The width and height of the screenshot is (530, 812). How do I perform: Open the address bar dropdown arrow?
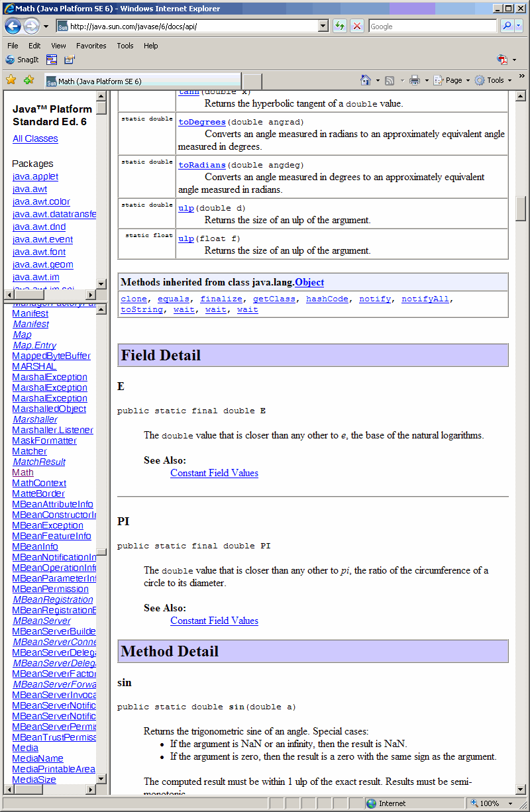click(324, 26)
